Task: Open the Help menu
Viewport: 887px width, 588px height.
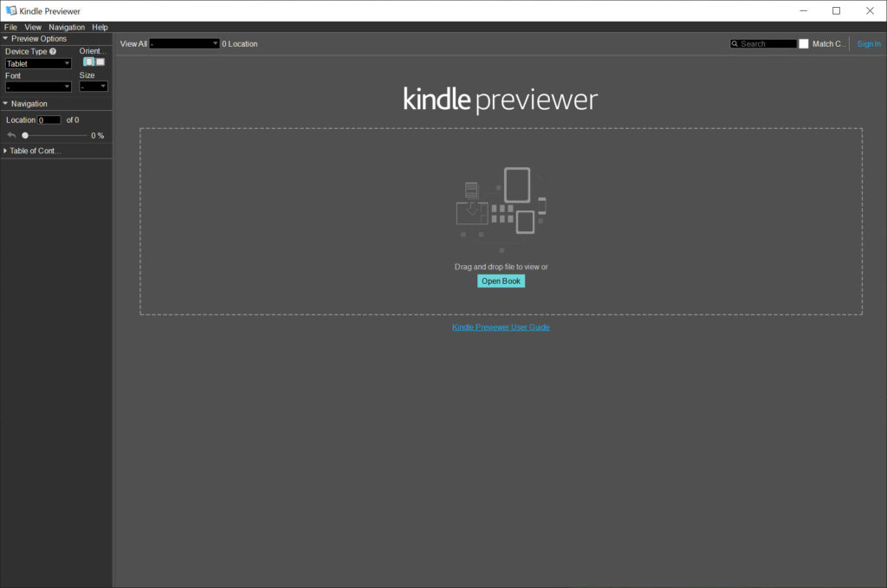Action: coord(100,27)
